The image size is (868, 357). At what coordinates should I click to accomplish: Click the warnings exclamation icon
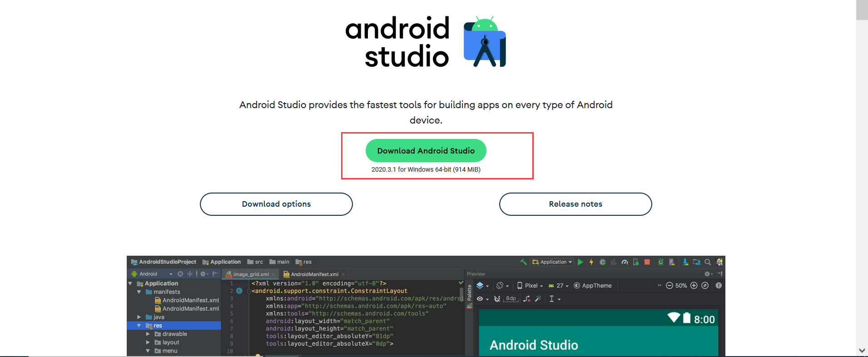click(719, 286)
